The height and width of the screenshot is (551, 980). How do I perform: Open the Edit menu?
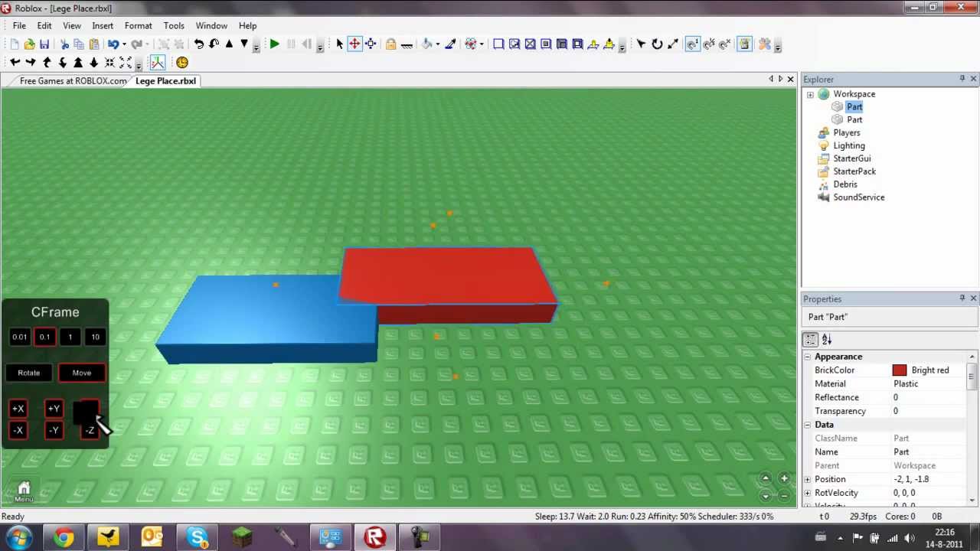pyautogui.click(x=44, y=26)
